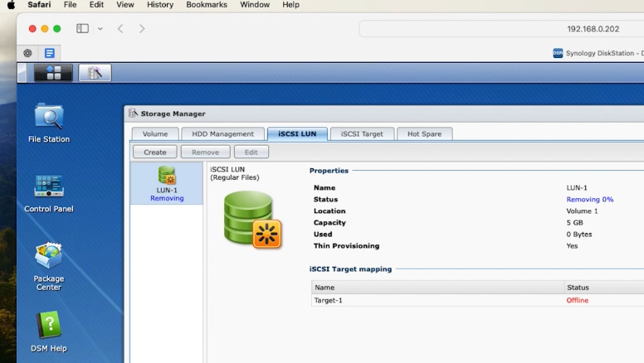Image resolution: width=644 pixels, height=363 pixels.
Task: Open the Apple menu
Action: pos(11,5)
